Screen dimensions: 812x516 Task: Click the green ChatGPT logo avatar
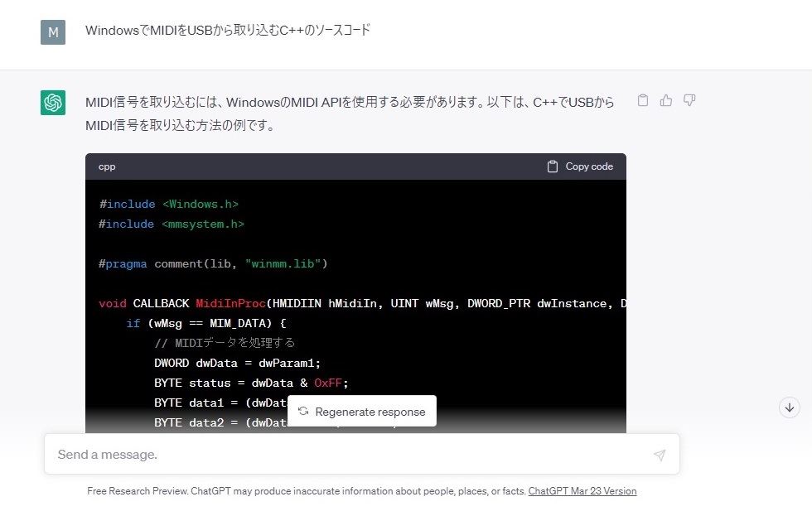point(53,103)
